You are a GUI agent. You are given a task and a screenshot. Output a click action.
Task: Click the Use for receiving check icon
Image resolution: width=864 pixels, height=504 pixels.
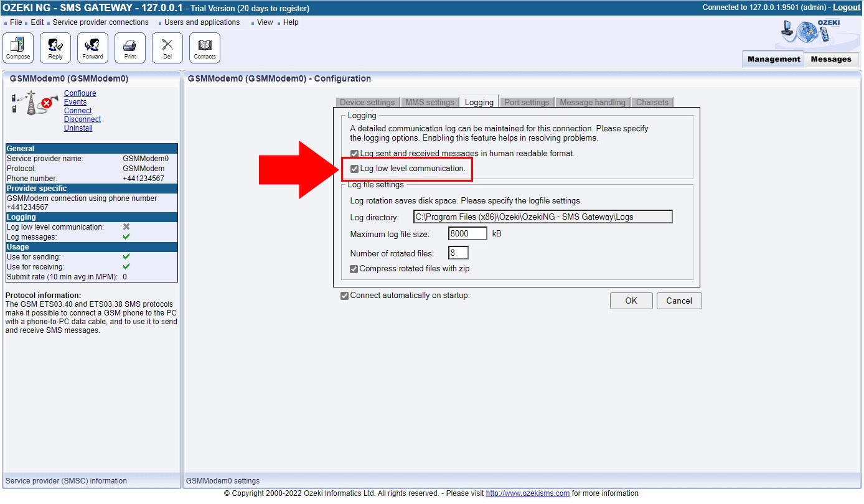point(126,267)
